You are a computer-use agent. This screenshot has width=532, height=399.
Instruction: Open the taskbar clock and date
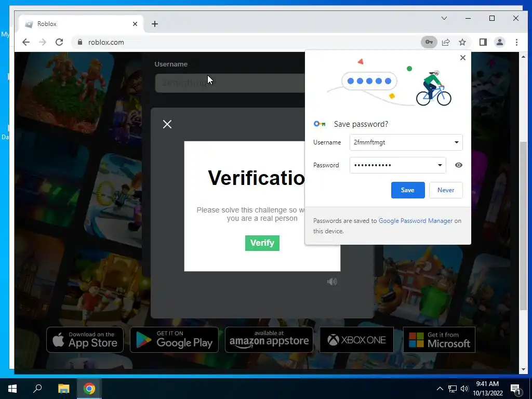click(x=487, y=389)
